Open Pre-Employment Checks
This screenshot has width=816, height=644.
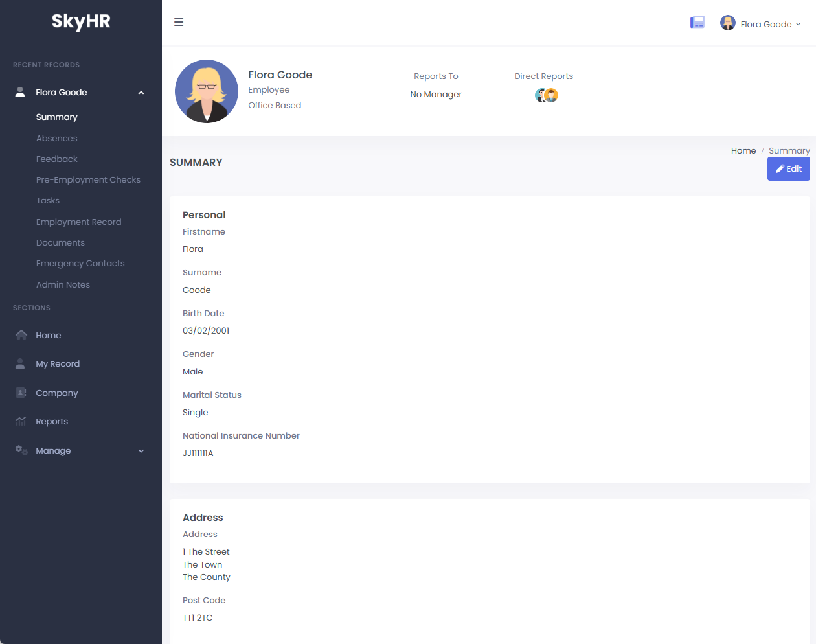(x=88, y=179)
